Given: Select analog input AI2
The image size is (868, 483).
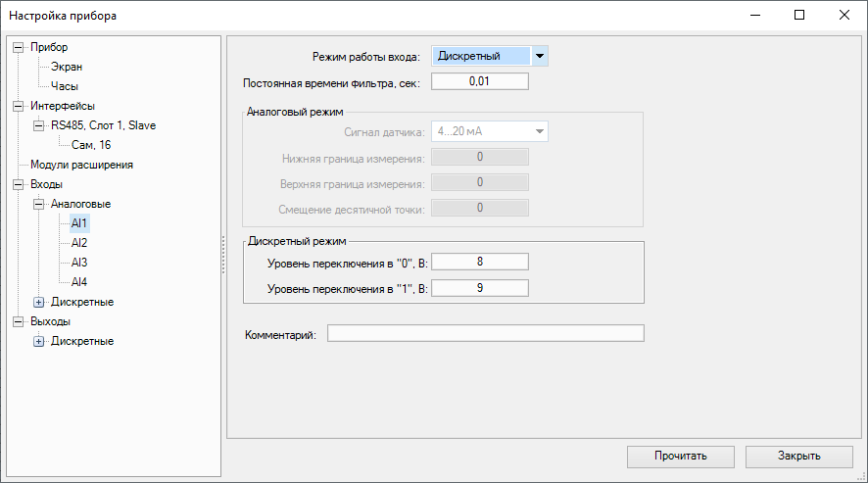Looking at the screenshot, I should coord(79,243).
